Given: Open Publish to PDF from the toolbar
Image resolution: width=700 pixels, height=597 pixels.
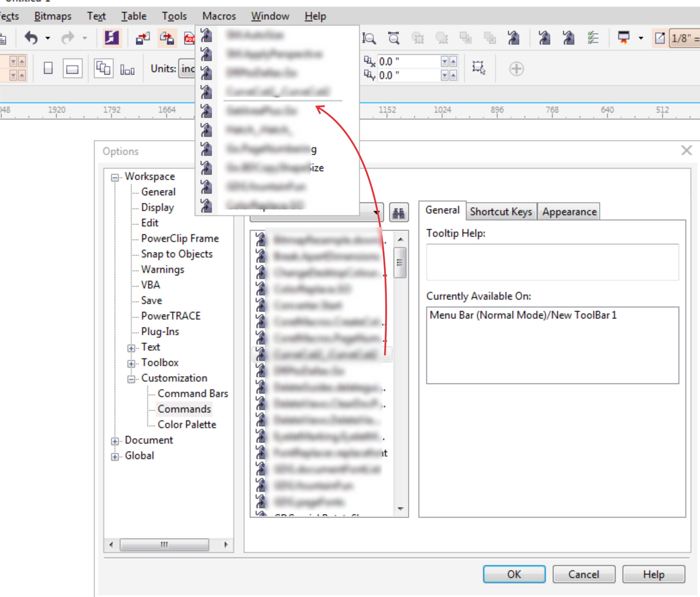Looking at the screenshot, I should tap(190, 38).
